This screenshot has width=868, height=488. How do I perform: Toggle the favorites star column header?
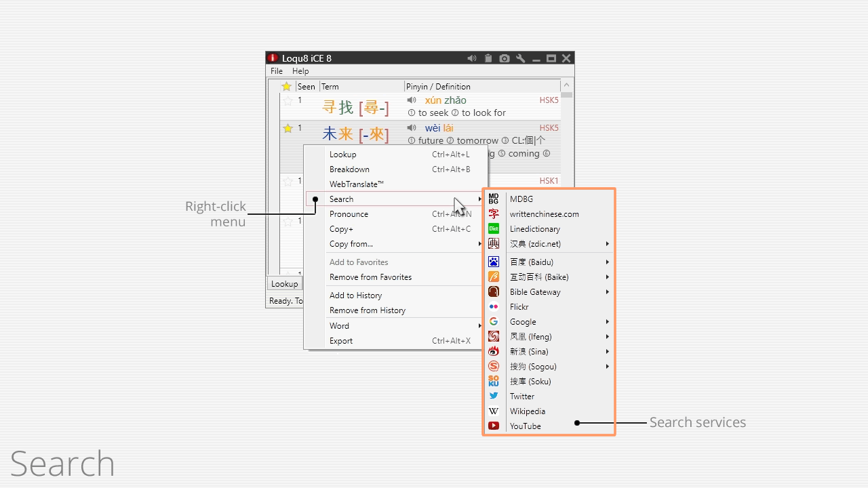[286, 87]
